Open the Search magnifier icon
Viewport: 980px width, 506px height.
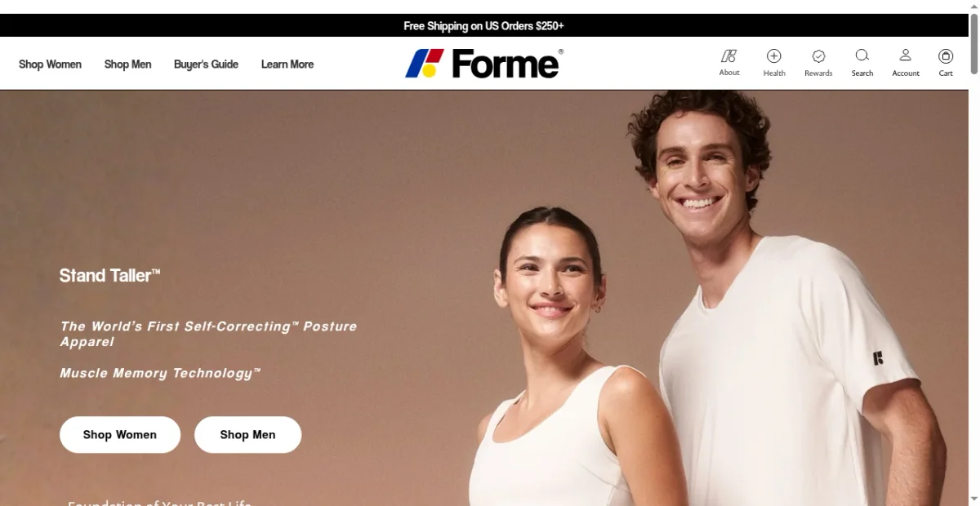pyautogui.click(x=862, y=55)
